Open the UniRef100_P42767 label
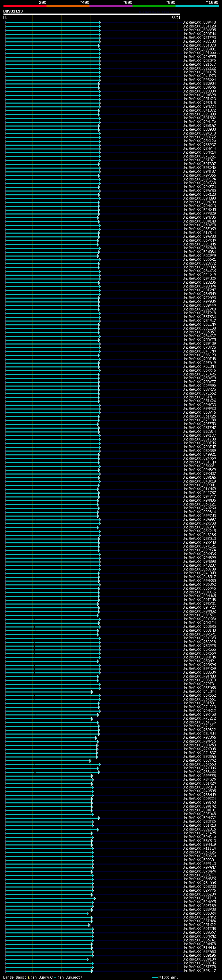Image resolution: width=222 pixels, height=980 pixels. click(x=199, y=493)
